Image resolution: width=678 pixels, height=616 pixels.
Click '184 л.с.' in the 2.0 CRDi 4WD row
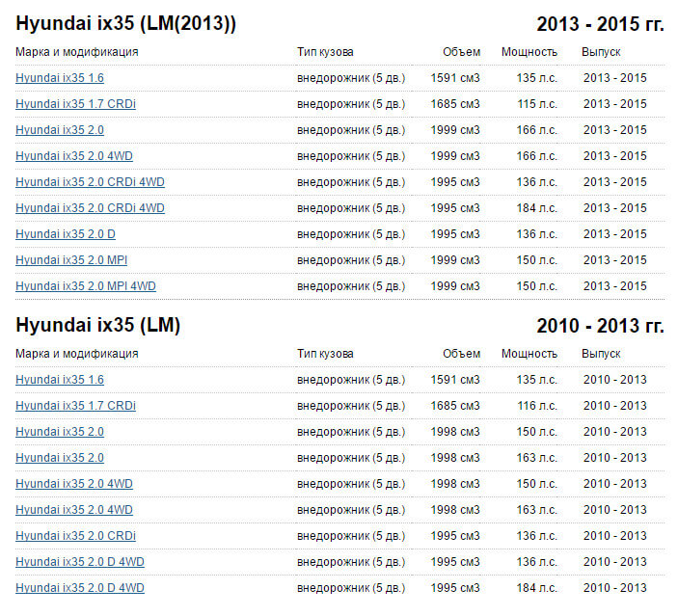(x=536, y=208)
